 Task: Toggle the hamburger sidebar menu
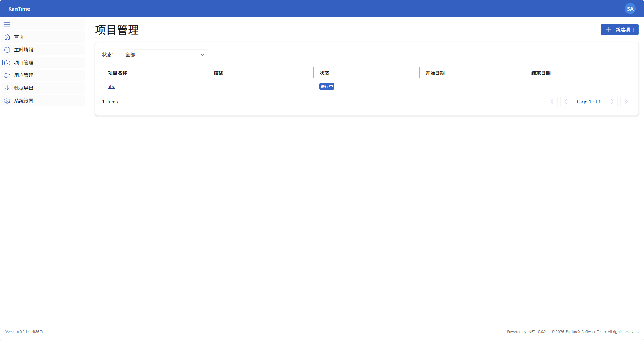click(x=7, y=24)
